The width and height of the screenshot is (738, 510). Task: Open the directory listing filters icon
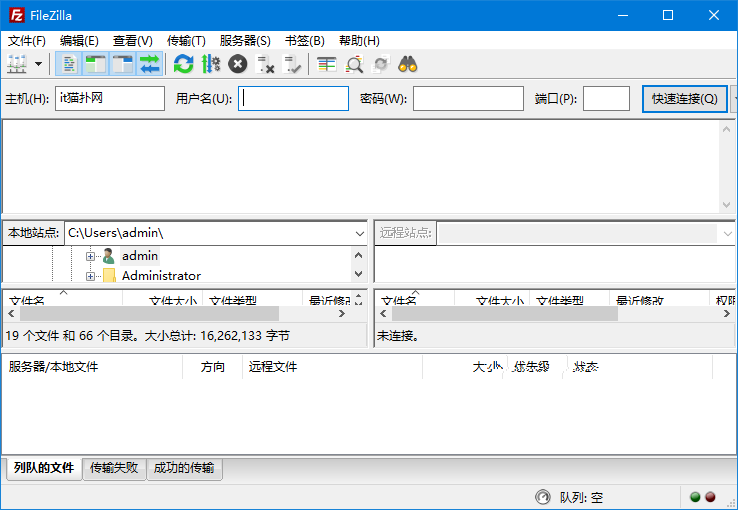point(327,64)
